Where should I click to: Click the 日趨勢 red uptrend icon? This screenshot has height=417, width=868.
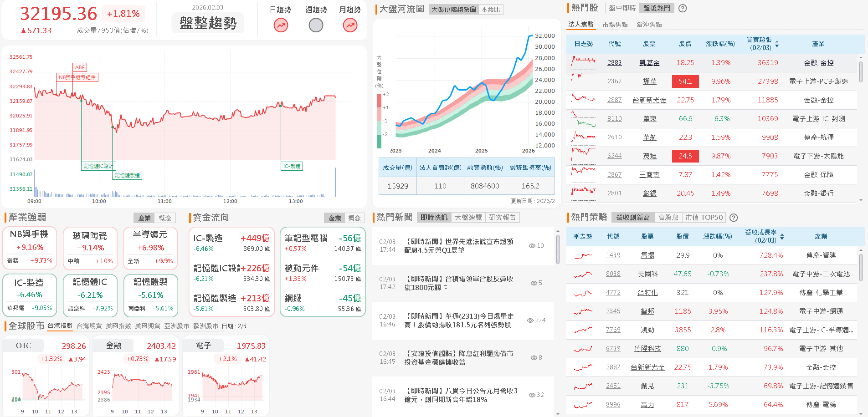point(280,25)
